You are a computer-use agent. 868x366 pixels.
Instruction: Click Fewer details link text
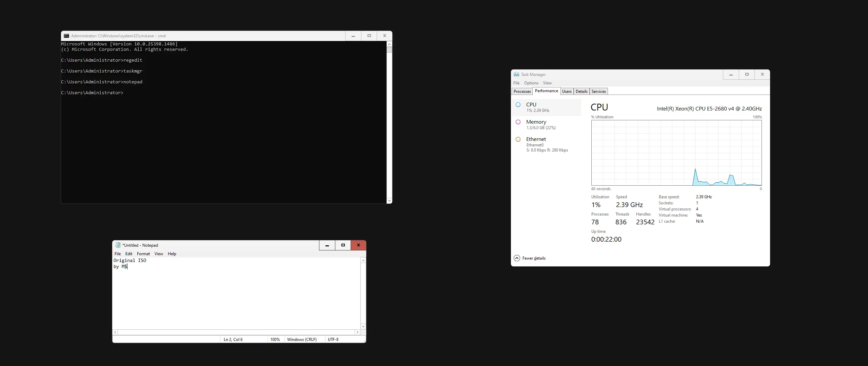(x=534, y=258)
